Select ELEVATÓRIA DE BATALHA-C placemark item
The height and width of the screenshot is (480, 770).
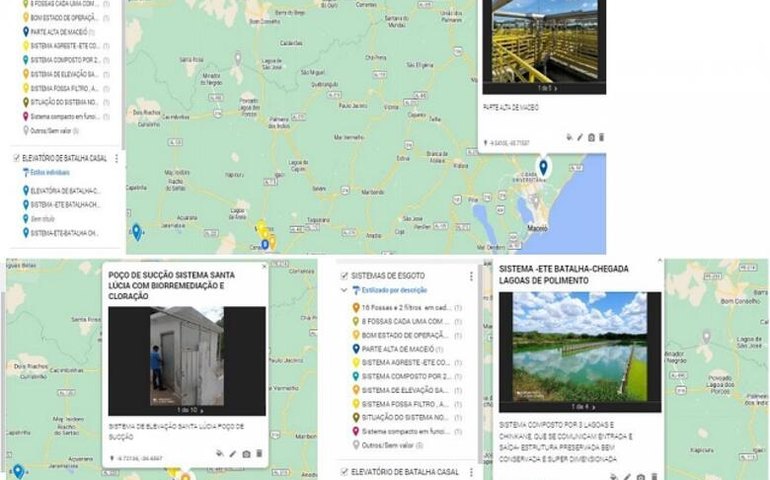(x=61, y=191)
